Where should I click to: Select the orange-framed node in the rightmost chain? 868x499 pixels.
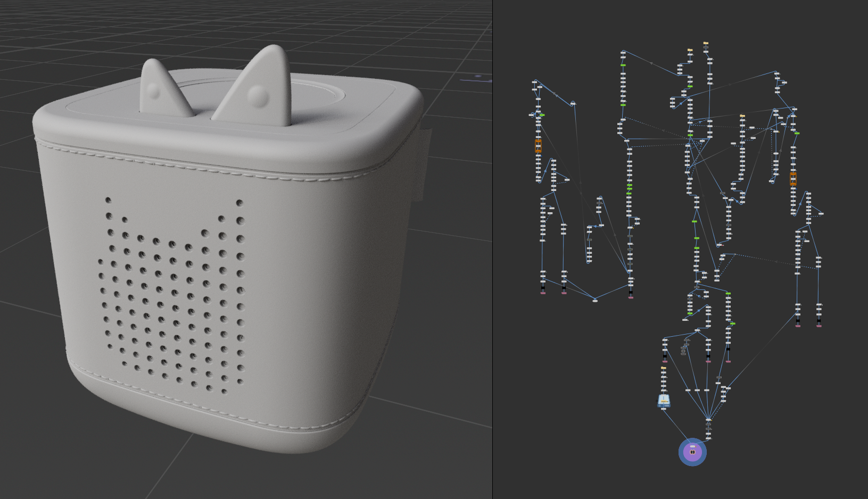[x=793, y=179]
